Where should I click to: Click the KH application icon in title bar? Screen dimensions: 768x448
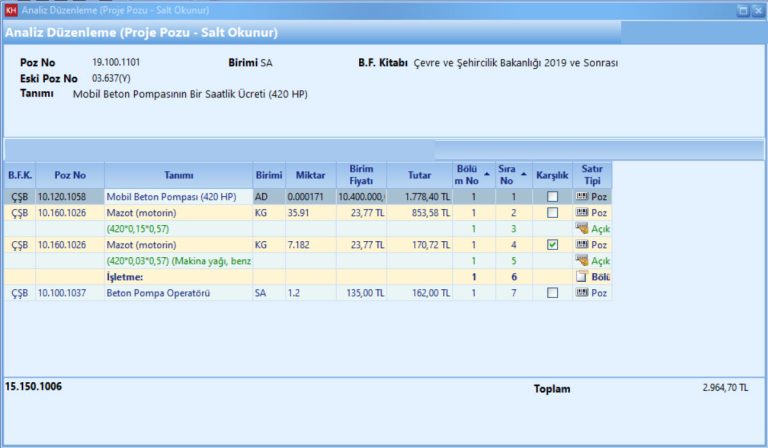point(11,10)
